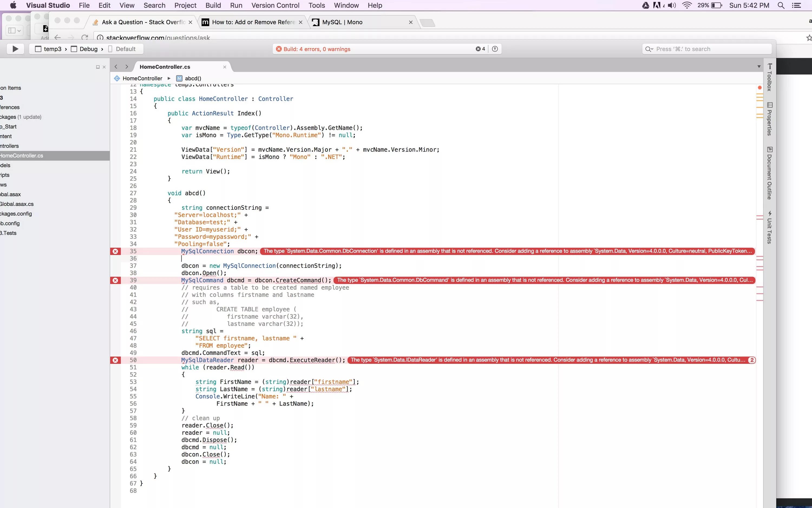Click the error icon on line 35
The width and height of the screenshot is (812, 508).
tap(115, 251)
